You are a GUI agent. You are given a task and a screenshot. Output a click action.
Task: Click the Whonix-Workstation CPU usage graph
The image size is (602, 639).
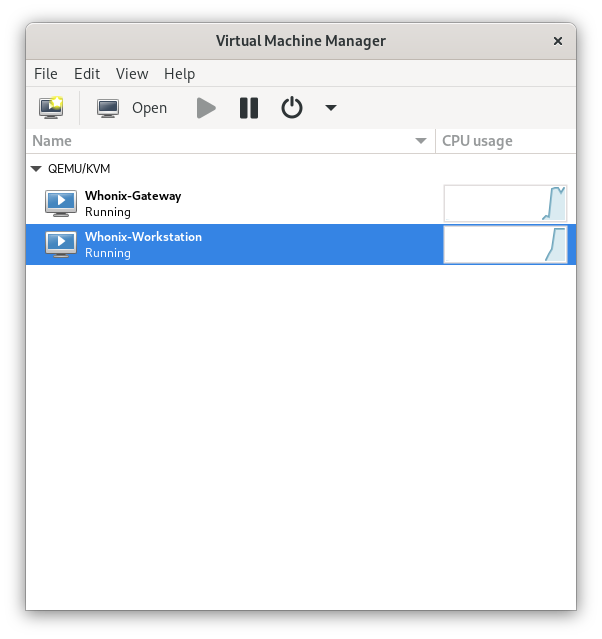coord(505,245)
